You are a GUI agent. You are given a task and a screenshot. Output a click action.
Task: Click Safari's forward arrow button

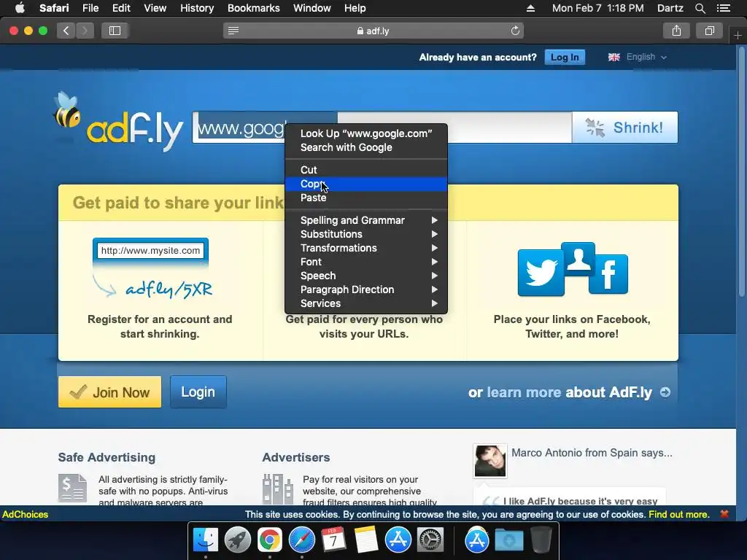click(85, 31)
